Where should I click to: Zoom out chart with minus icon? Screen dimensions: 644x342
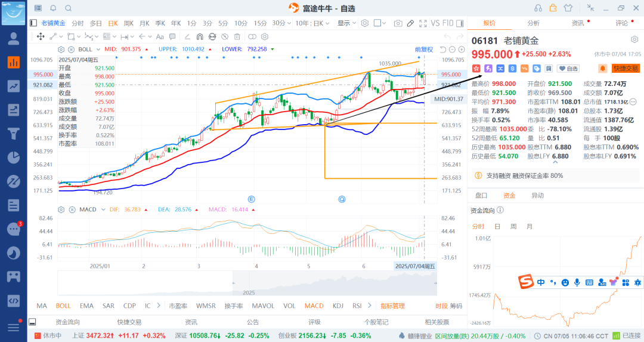pos(452,50)
